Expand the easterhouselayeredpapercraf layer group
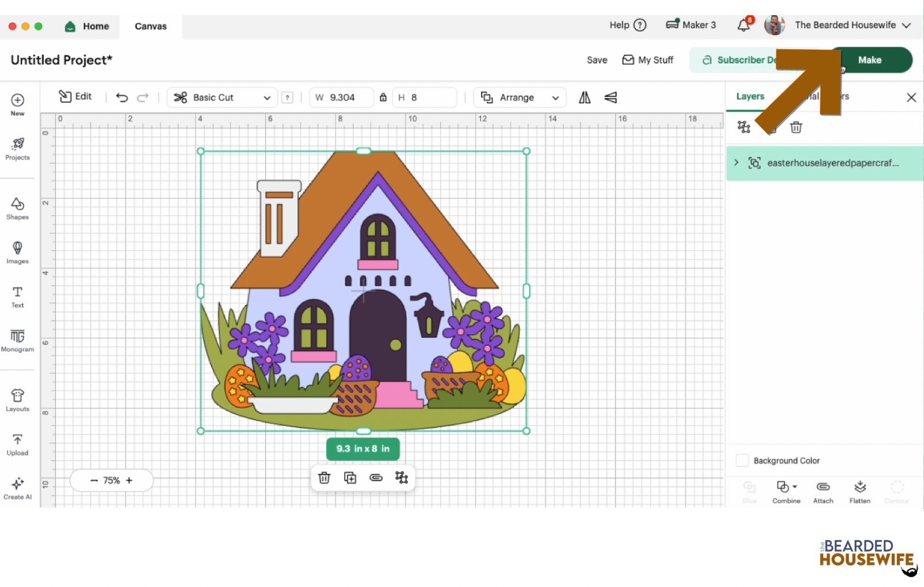 click(736, 163)
